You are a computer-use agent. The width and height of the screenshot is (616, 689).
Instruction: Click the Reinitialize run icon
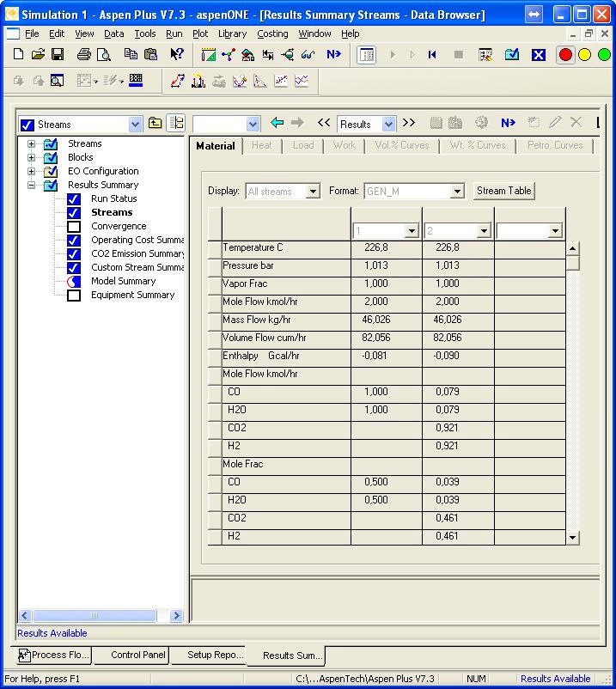coord(432,55)
